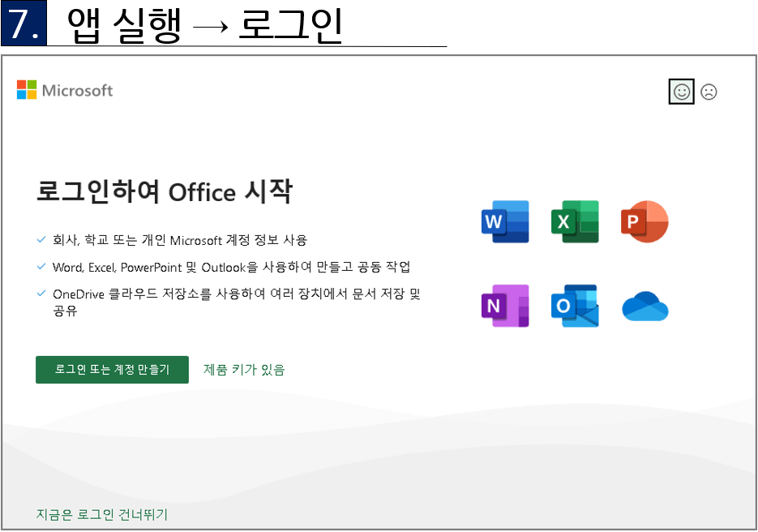Choose 지금은 로그인 건너뛰기 link
This screenshot has height=532, width=758.
point(102,514)
